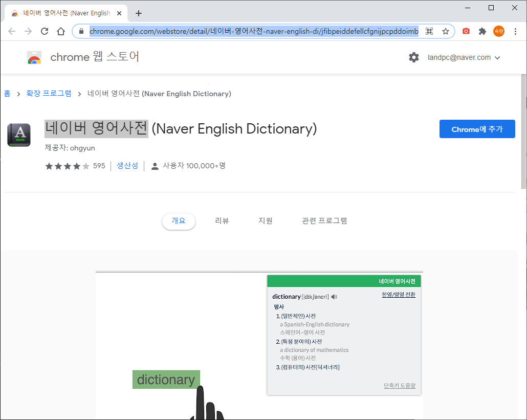Click the '사용자 100,000+명' text
Image resolution: width=527 pixels, height=420 pixels.
tap(194, 166)
